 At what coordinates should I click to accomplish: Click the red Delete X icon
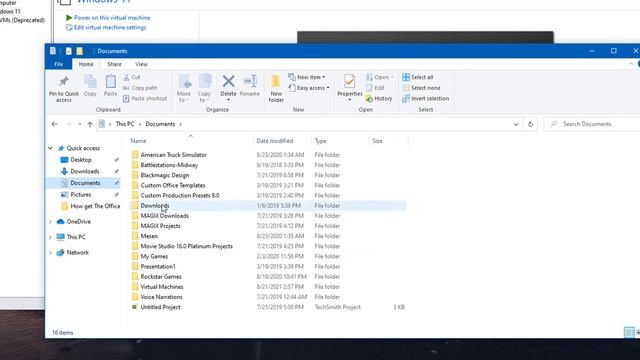coord(229,81)
